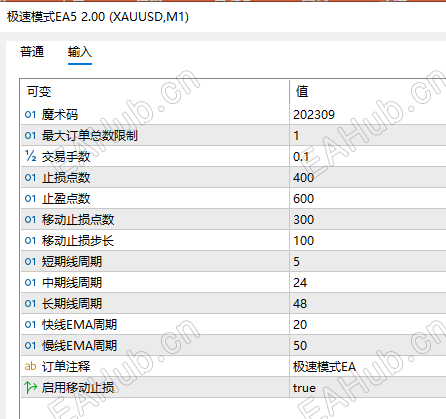Select the 订单注释 parameter name
The height and width of the screenshot is (419, 446).
[x=66, y=367]
